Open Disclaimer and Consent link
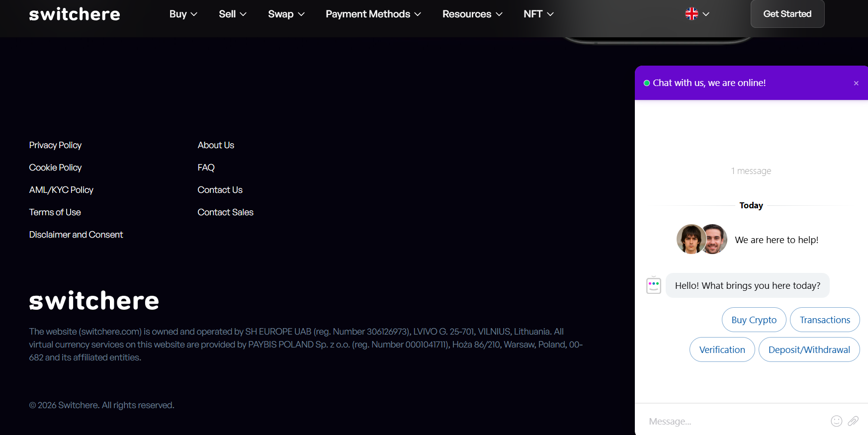The height and width of the screenshot is (435, 868). point(76,235)
